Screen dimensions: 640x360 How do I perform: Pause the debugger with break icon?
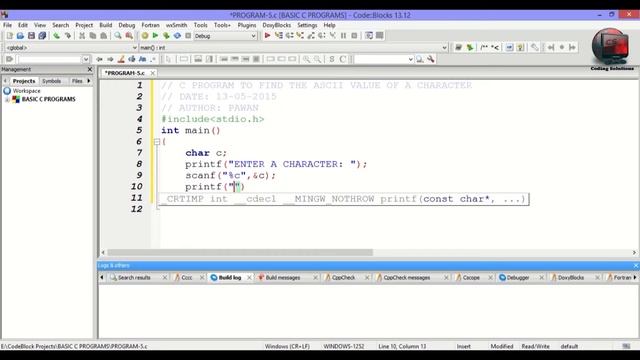[344, 36]
